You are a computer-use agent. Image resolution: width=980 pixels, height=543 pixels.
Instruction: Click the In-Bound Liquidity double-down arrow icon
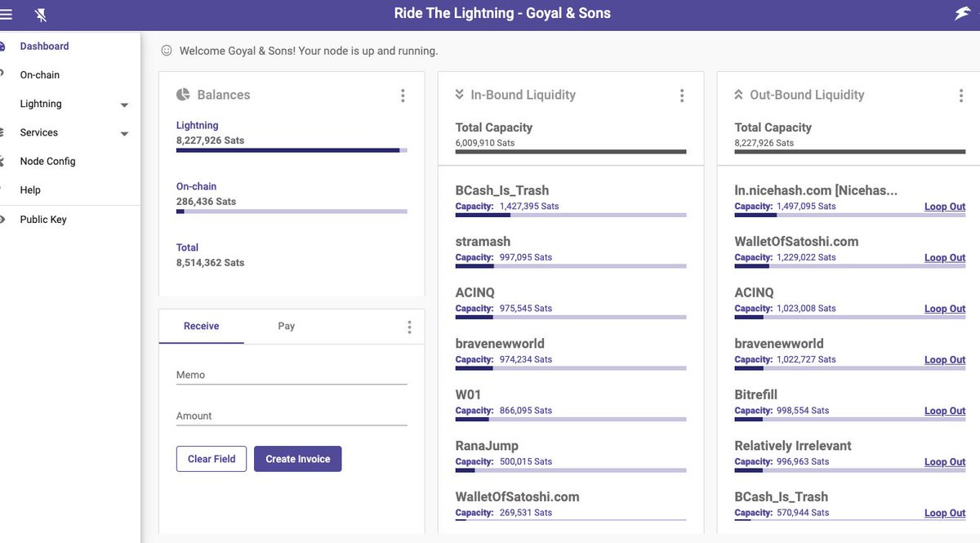(460, 95)
